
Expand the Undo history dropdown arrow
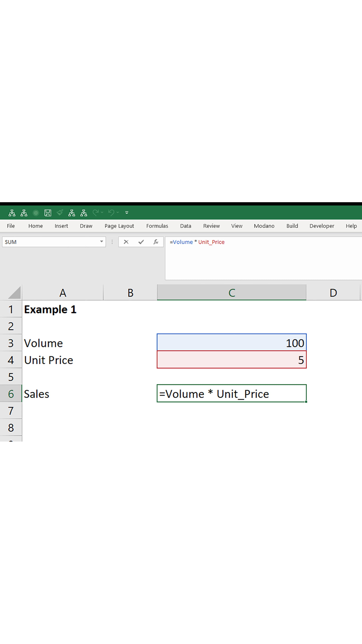[x=118, y=212]
